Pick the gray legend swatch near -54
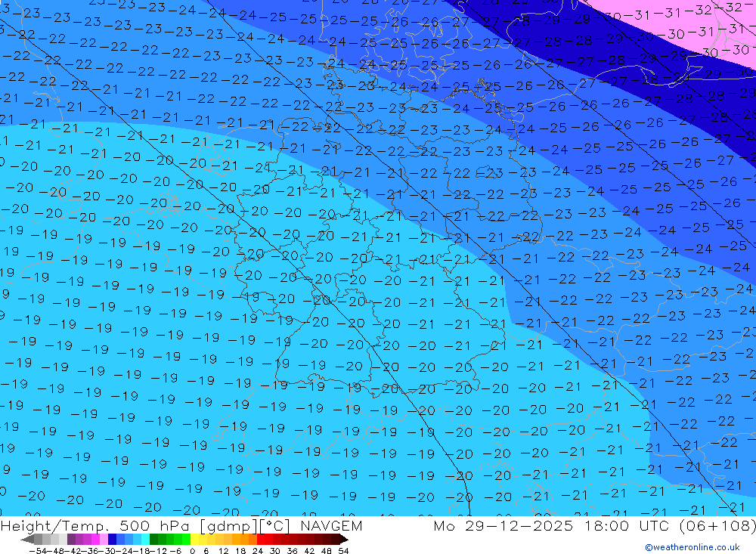 click(38, 540)
